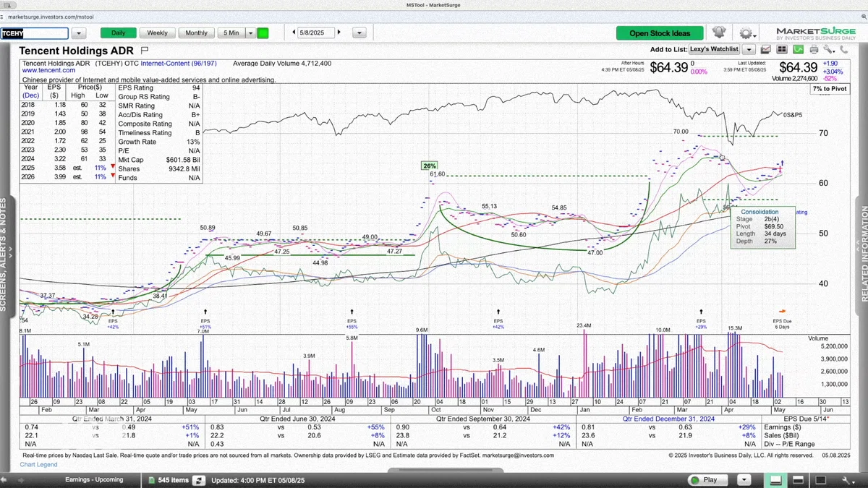The height and width of the screenshot is (488, 868).
Task: Click the phone support icon
Action: [x=843, y=49]
